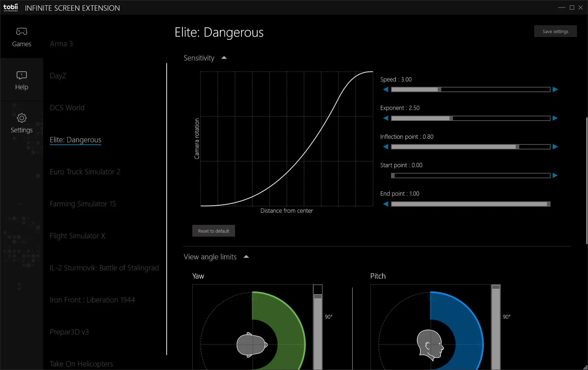Click Reset to default button
This screenshot has height=370, width=588.
[214, 231]
